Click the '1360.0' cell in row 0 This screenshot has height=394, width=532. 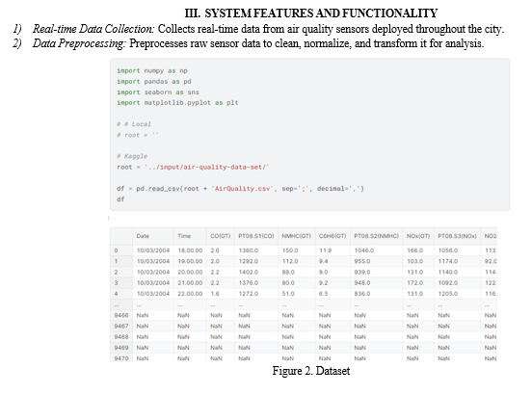(x=249, y=250)
